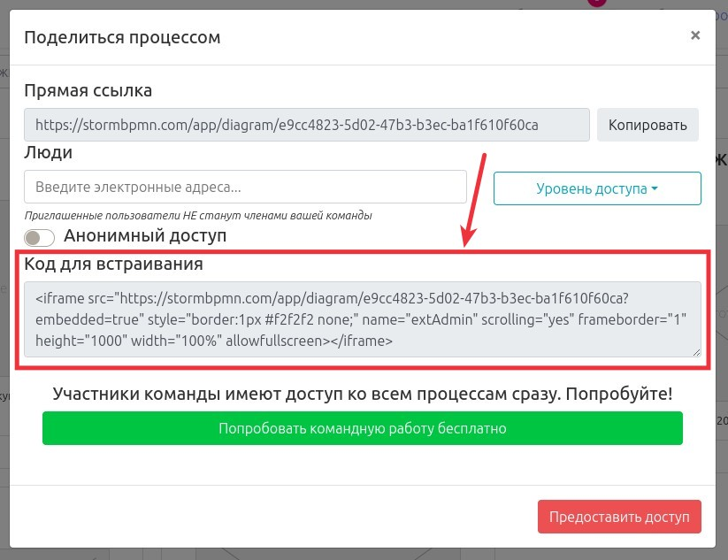The height and width of the screenshot is (560, 728).
Task: Close the Поделиться процессом dialog
Action: pos(695,35)
